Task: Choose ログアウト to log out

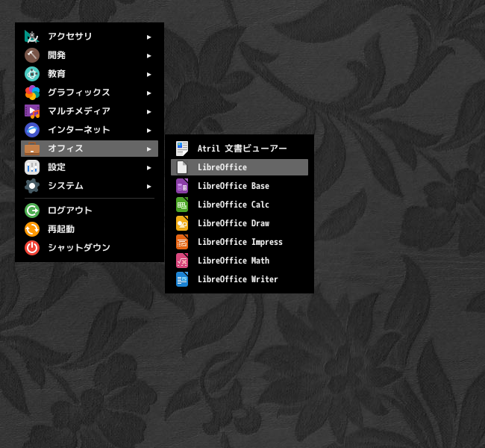Action: coord(90,211)
